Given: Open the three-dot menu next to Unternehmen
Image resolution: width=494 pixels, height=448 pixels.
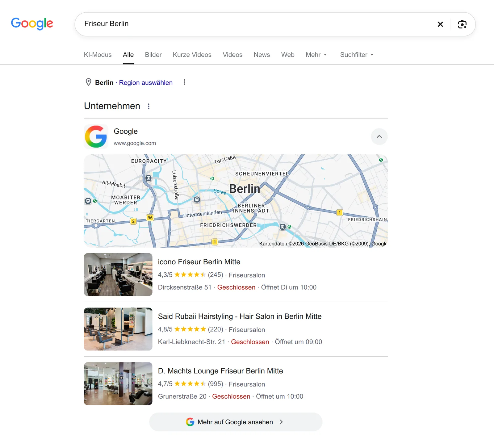Looking at the screenshot, I should click(x=149, y=106).
